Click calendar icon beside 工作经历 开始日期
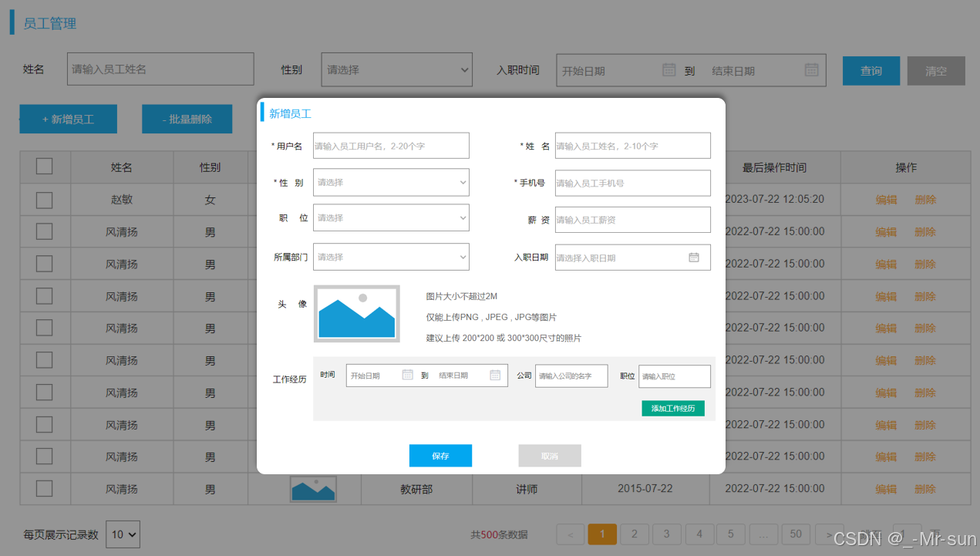 (408, 375)
